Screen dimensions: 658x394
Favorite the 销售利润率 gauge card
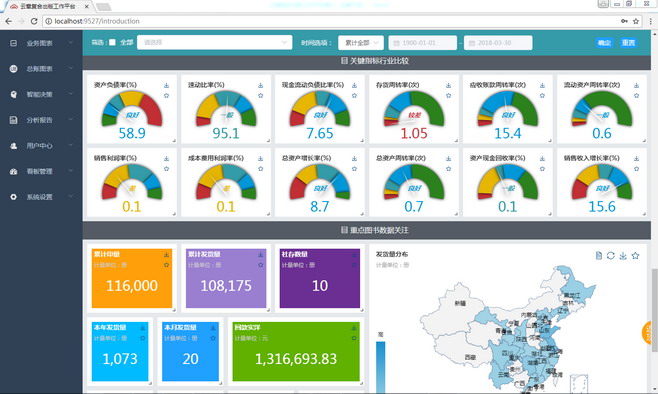click(x=167, y=169)
